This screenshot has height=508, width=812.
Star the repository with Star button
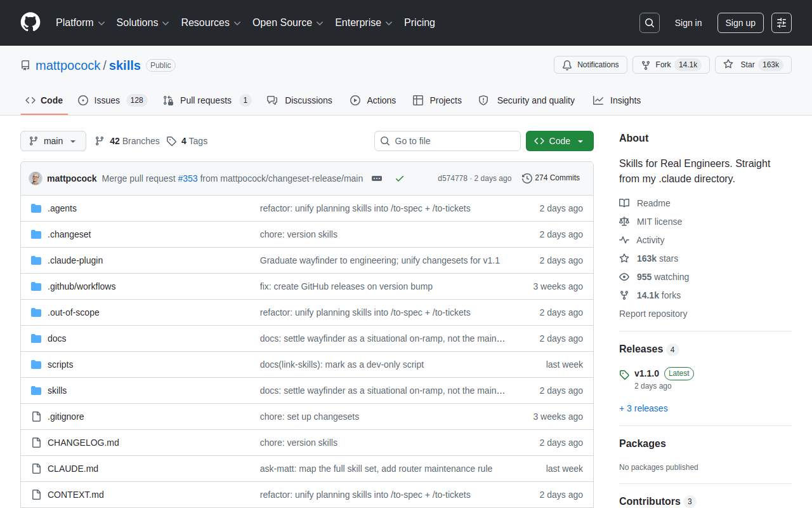753,65
